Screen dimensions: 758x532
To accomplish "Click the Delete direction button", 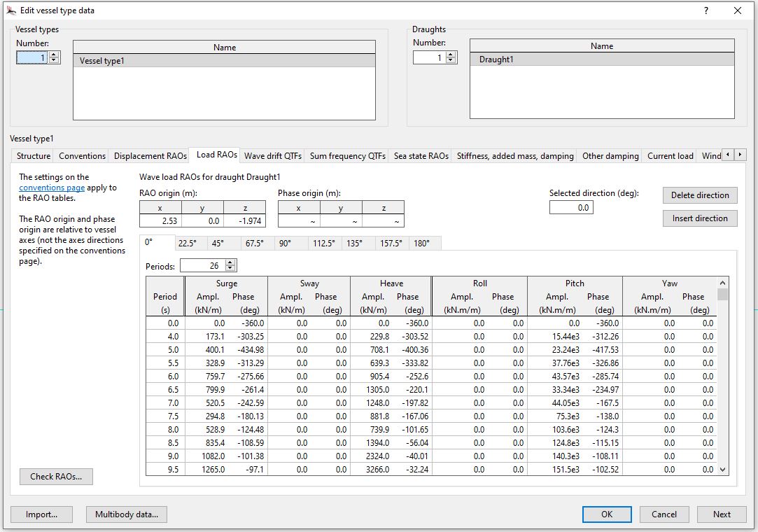I will pyautogui.click(x=700, y=195).
